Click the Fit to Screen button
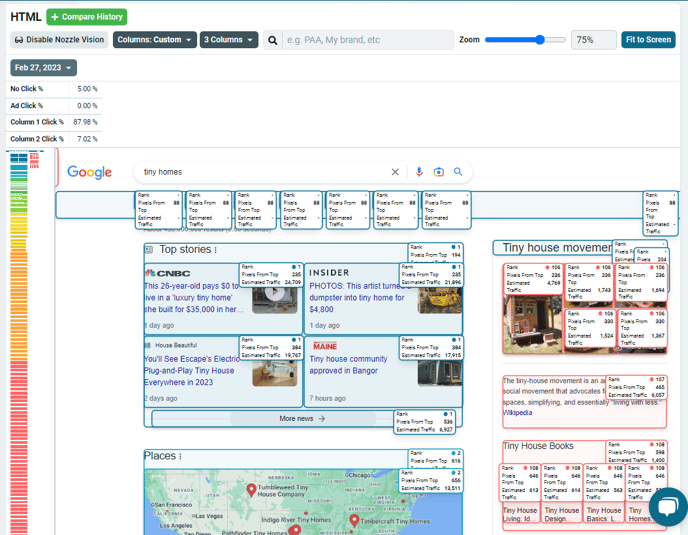 pos(648,39)
